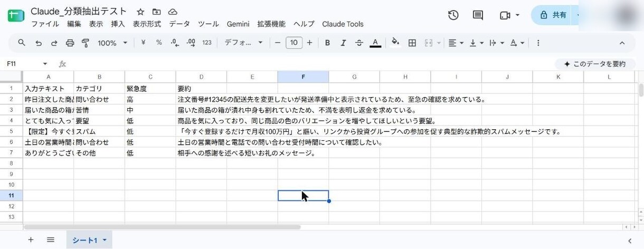Click the formula bar input
Screen dimensions: 644x249
click(311, 64)
